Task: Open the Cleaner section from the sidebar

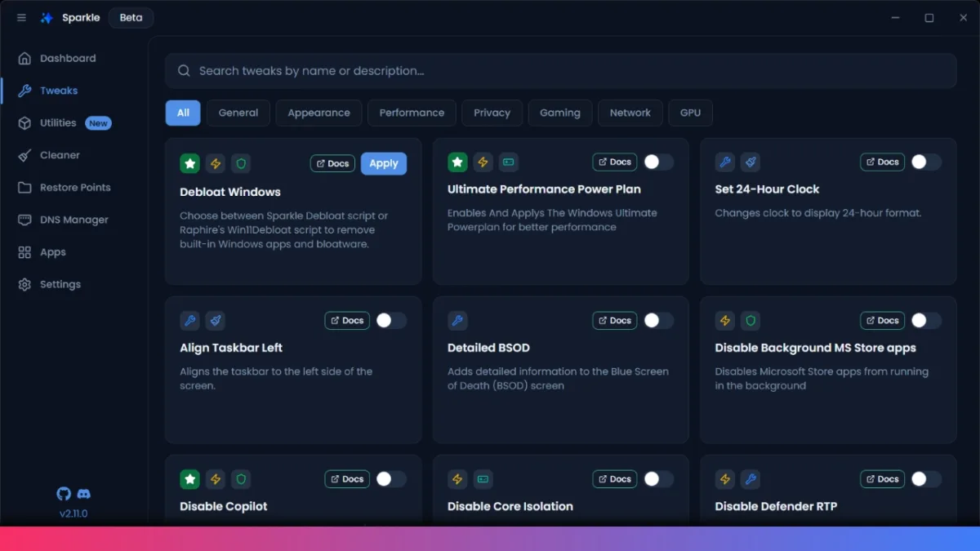Action: pos(60,154)
